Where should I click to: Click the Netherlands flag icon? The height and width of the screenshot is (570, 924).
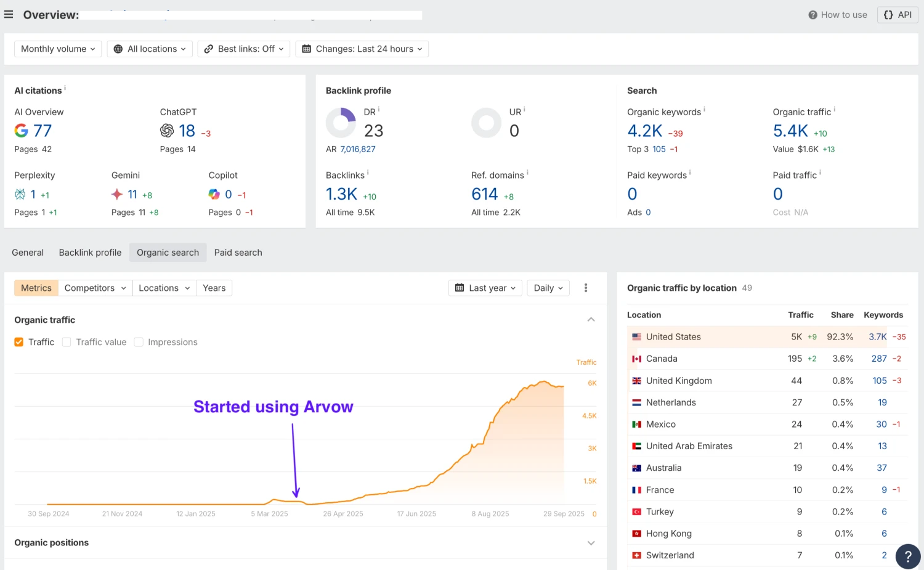pyautogui.click(x=637, y=402)
